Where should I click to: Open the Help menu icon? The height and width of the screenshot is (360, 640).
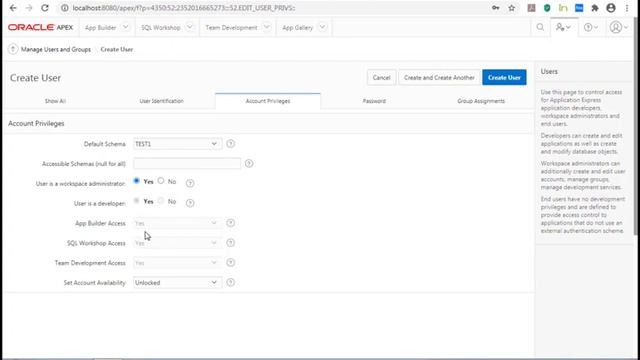coord(591,27)
